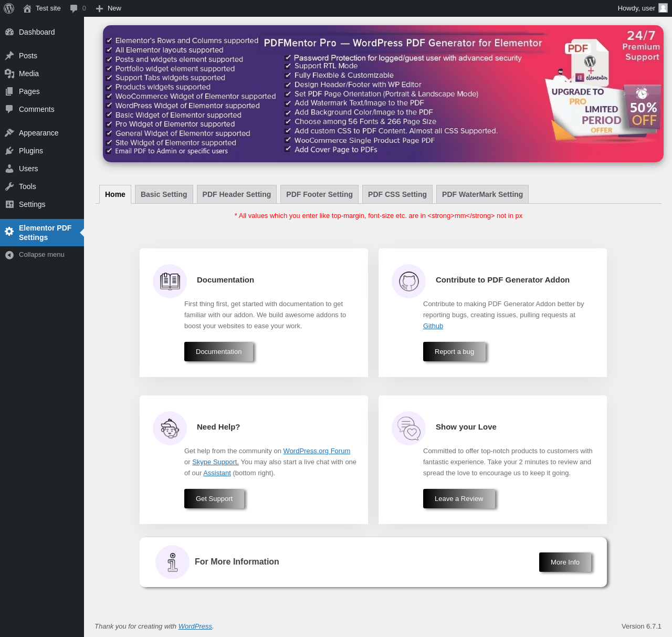The height and width of the screenshot is (637, 672).
Task: Click New in the admin bar
Action: tap(114, 8)
